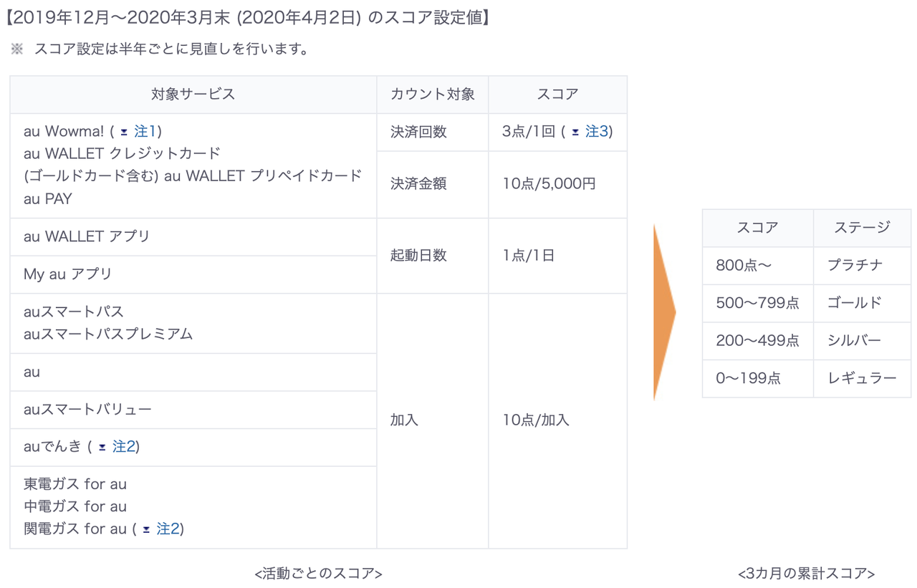Select the My au アプリ row
917x588 pixels.
click(x=193, y=274)
